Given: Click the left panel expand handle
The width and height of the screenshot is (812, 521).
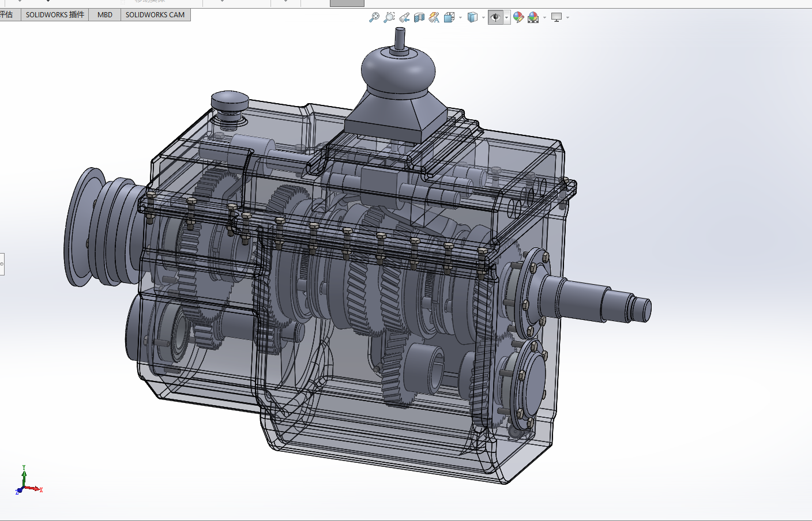Looking at the screenshot, I should 2,264.
